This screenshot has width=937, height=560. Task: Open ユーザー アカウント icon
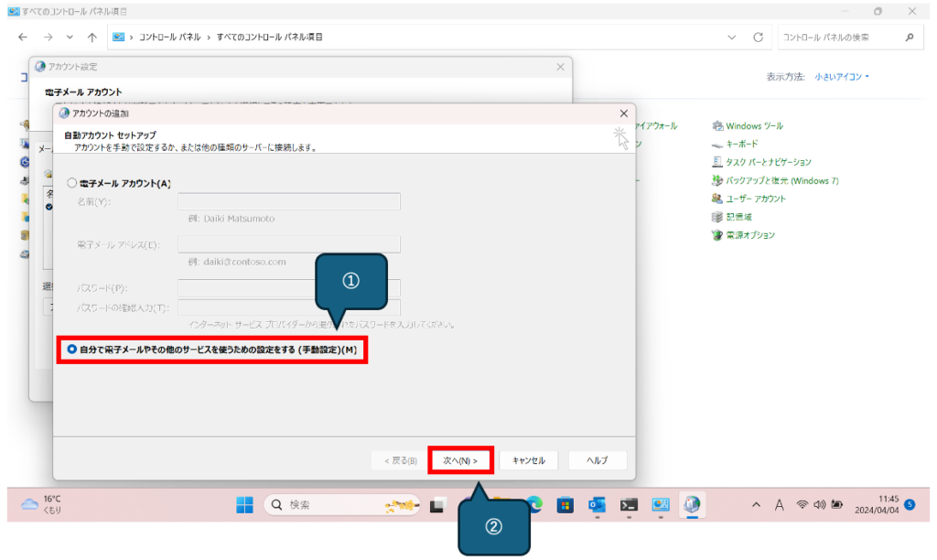pyautogui.click(x=718, y=199)
